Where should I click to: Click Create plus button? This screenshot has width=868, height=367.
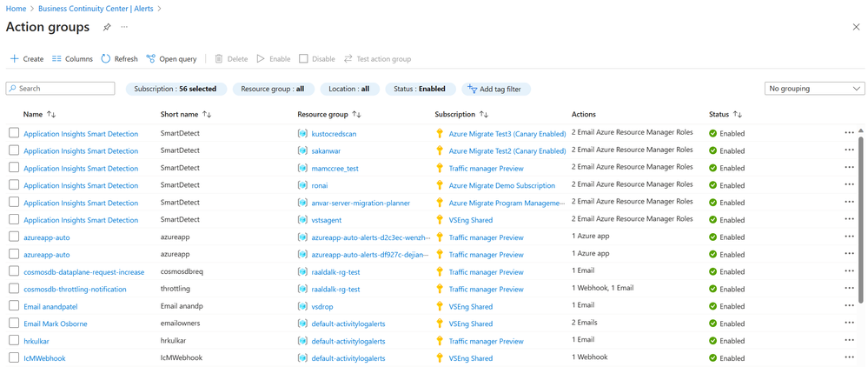coord(27,59)
